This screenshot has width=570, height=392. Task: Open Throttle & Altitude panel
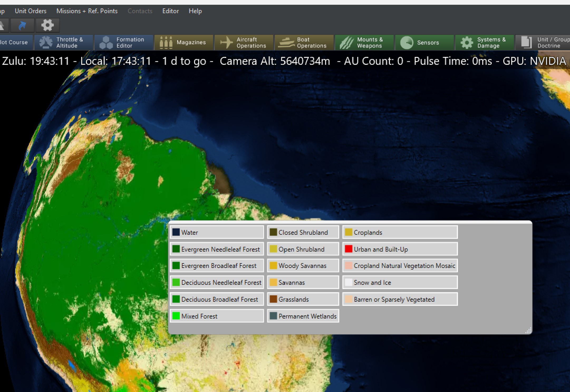coord(64,42)
